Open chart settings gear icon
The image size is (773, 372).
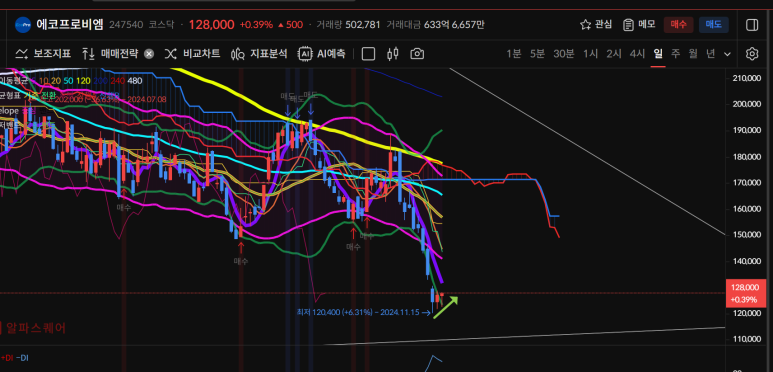pyautogui.click(x=752, y=54)
